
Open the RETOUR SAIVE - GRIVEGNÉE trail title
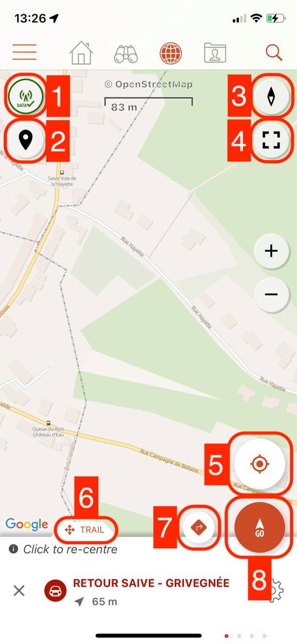pos(151,583)
